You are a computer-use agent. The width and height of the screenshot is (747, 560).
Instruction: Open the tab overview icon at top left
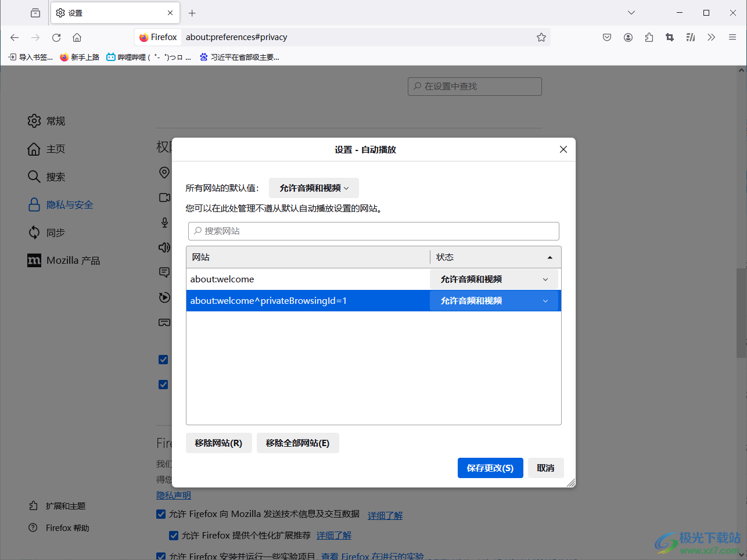click(x=35, y=13)
